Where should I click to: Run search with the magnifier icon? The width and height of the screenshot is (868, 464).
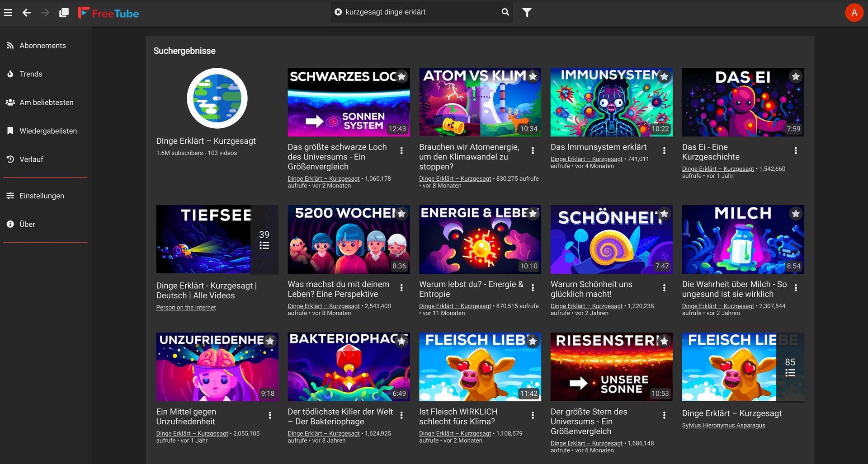[x=505, y=12]
